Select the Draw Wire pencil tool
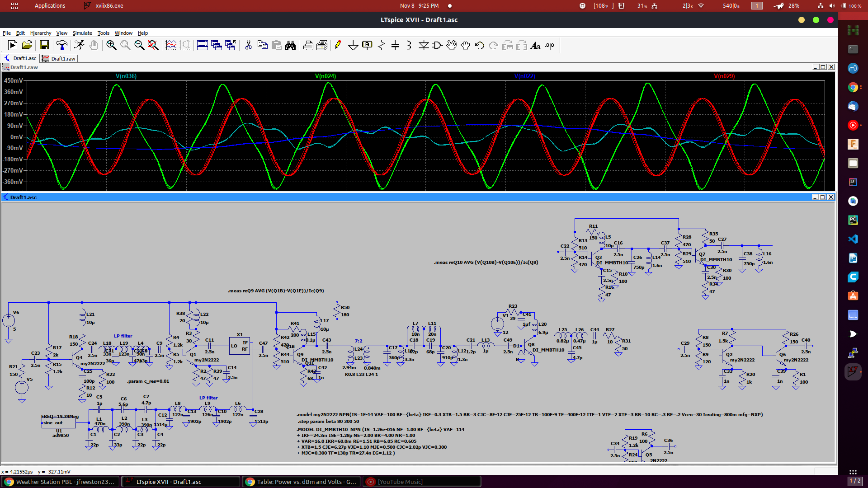The height and width of the screenshot is (488, 868). (x=340, y=45)
